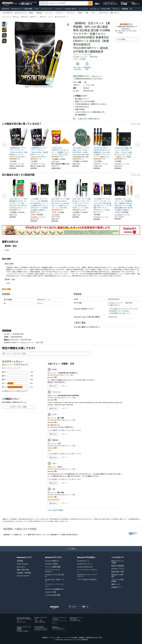Expand カスタマーレビュー rating chevron in 登録情報

click(x=32, y=343)
